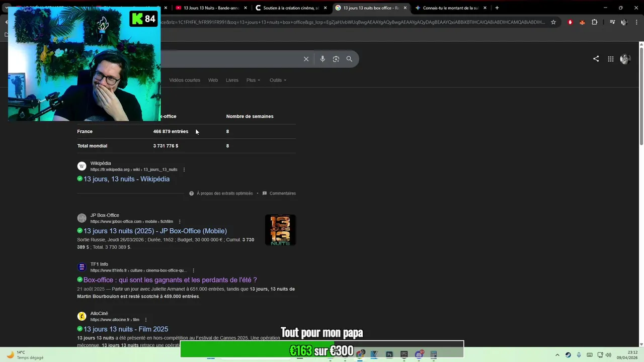
Task: Click the '3 731 776 $' table cell
Action: [x=166, y=146]
